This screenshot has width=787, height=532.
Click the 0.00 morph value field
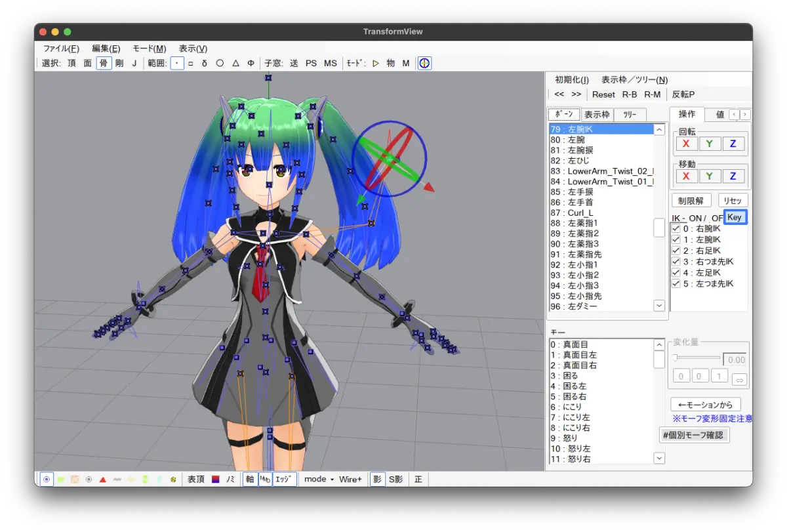(735, 359)
